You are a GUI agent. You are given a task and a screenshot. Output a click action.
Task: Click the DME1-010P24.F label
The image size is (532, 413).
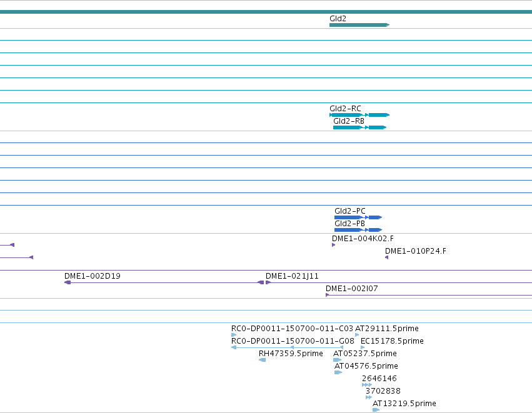416,251
